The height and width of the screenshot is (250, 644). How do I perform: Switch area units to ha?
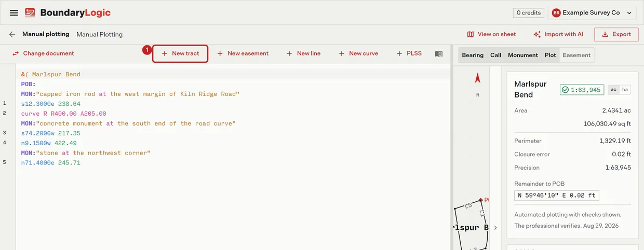tap(625, 90)
